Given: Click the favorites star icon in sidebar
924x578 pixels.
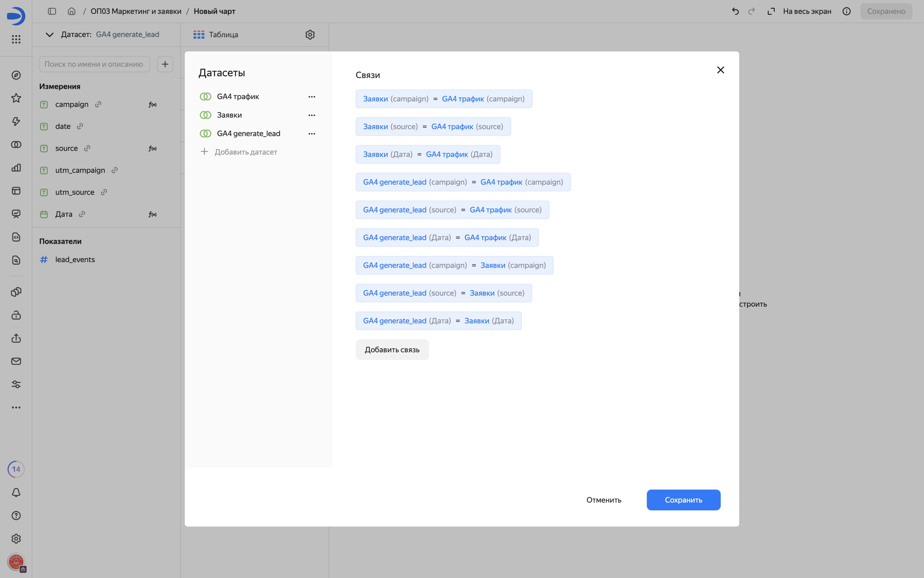Looking at the screenshot, I should click(16, 98).
